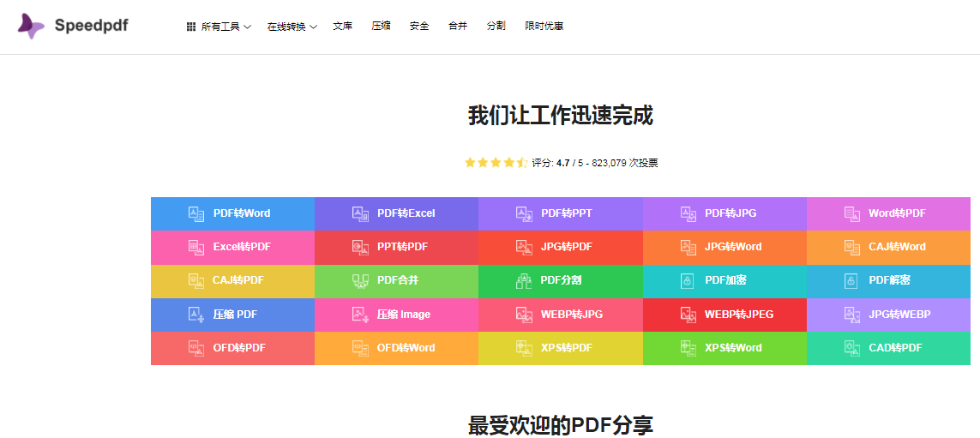Open the PDF加密 tool link

pyautogui.click(x=724, y=281)
